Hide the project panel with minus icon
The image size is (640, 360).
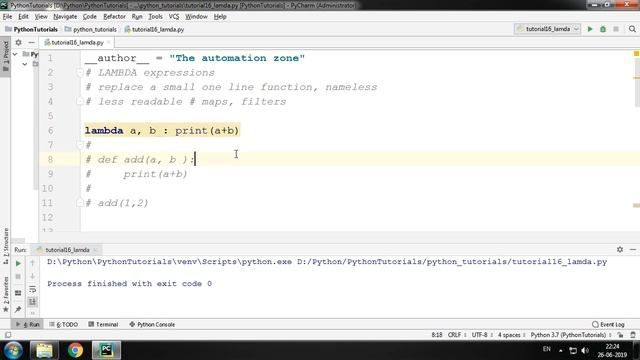tap(31, 42)
